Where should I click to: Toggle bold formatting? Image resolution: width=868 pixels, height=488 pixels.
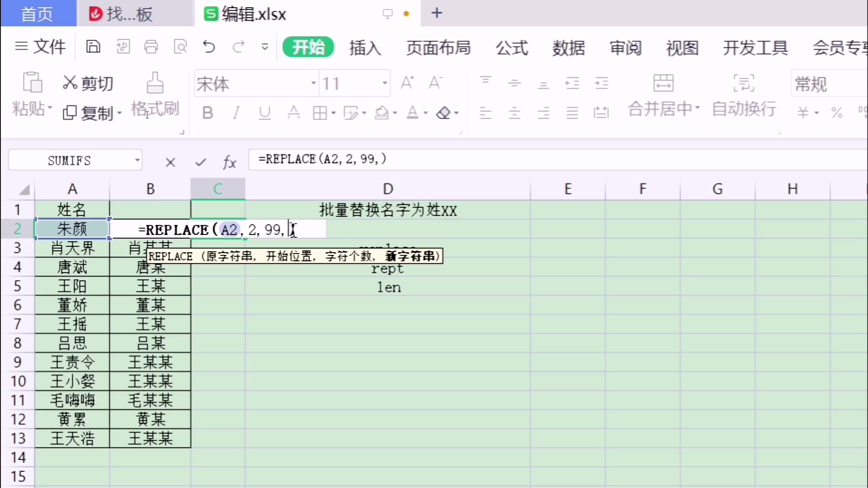[207, 113]
